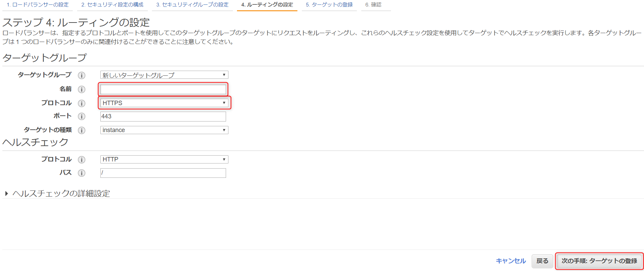Click info icon next to 名前
This screenshot has height=271, width=644.
pyautogui.click(x=82, y=89)
